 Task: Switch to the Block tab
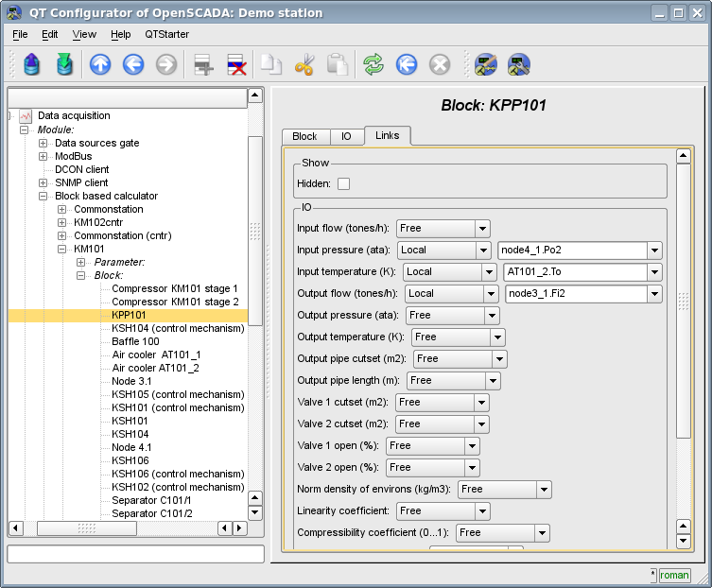point(304,136)
